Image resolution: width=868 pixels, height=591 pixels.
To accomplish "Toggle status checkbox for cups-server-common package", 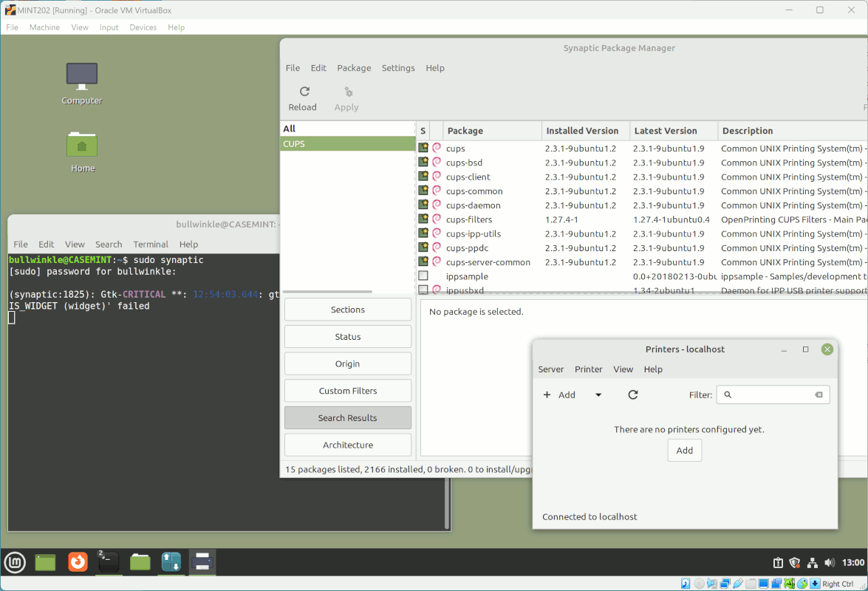I will 423,262.
